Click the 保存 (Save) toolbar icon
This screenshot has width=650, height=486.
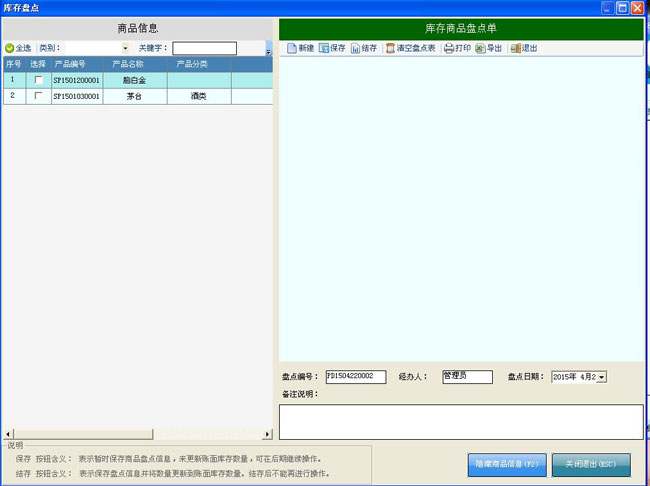click(x=324, y=48)
